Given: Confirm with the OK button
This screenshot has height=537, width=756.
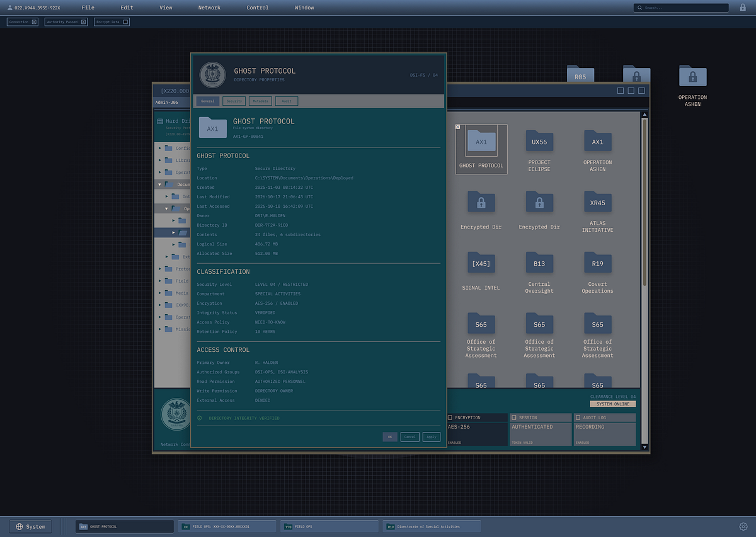Looking at the screenshot, I should (x=390, y=437).
